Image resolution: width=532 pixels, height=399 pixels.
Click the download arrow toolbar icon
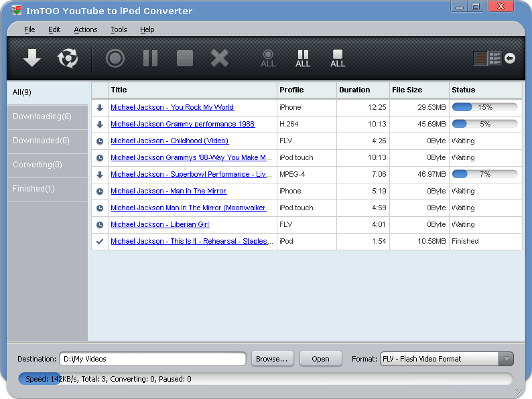32,58
